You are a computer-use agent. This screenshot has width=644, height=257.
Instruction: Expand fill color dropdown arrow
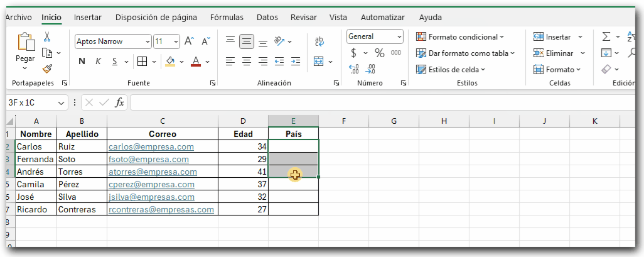(x=181, y=62)
